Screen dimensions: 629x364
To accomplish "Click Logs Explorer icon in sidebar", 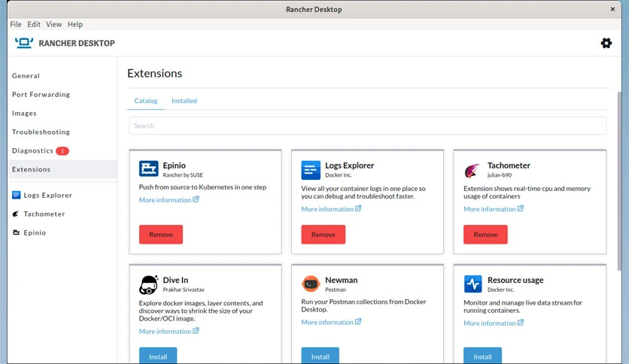I will pos(16,196).
